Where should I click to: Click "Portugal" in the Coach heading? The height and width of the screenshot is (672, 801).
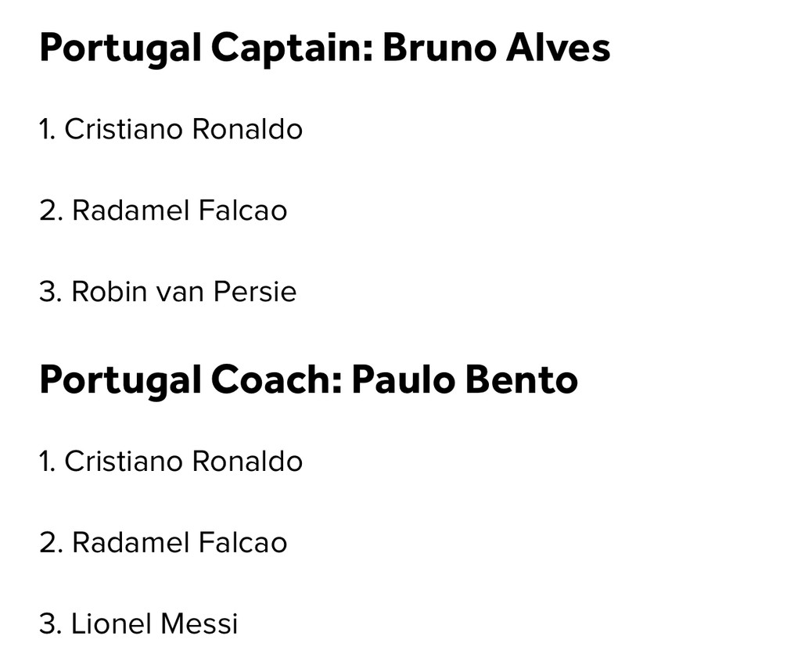click(120, 380)
